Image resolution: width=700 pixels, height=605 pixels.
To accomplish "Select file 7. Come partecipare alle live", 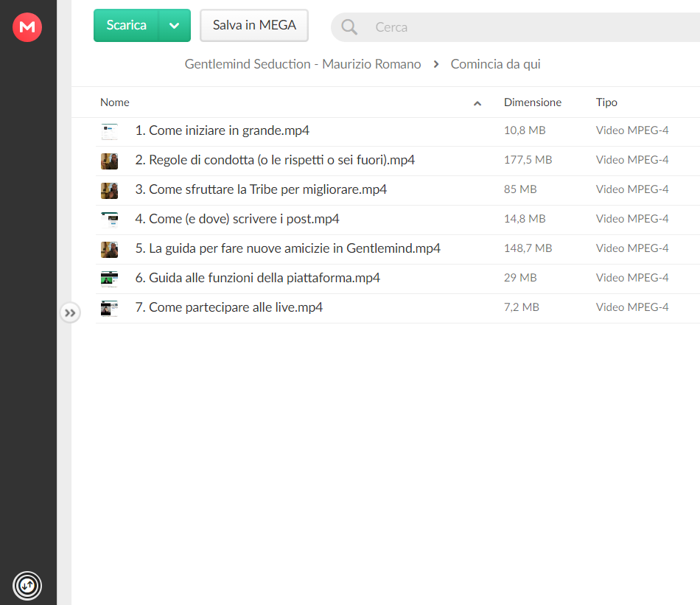I will (x=397, y=307).
